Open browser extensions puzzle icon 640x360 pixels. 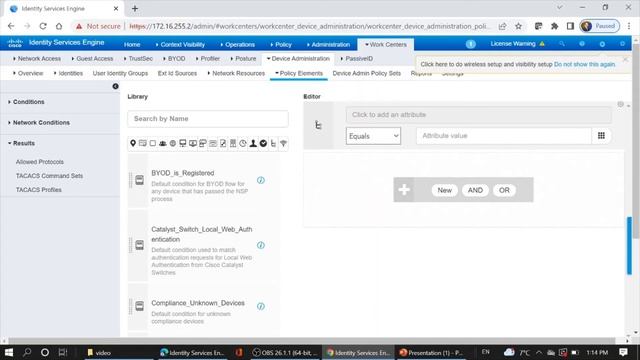[x=554, y=26]
